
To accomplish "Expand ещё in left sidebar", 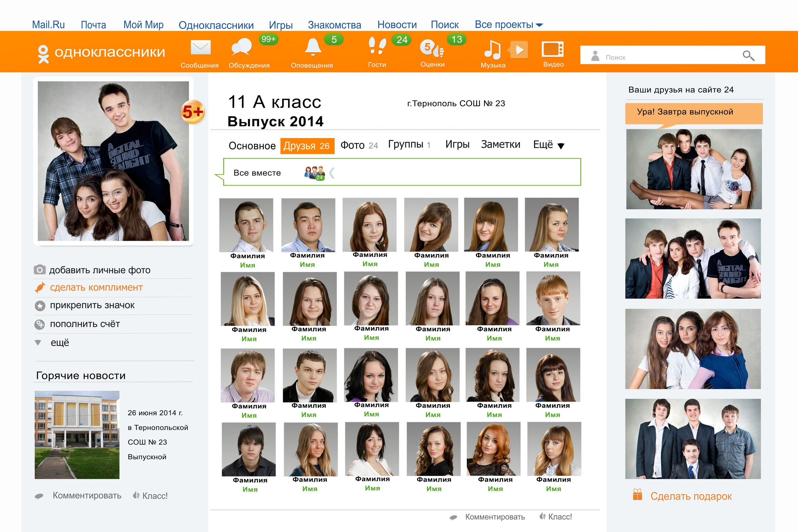I will 60,343.
